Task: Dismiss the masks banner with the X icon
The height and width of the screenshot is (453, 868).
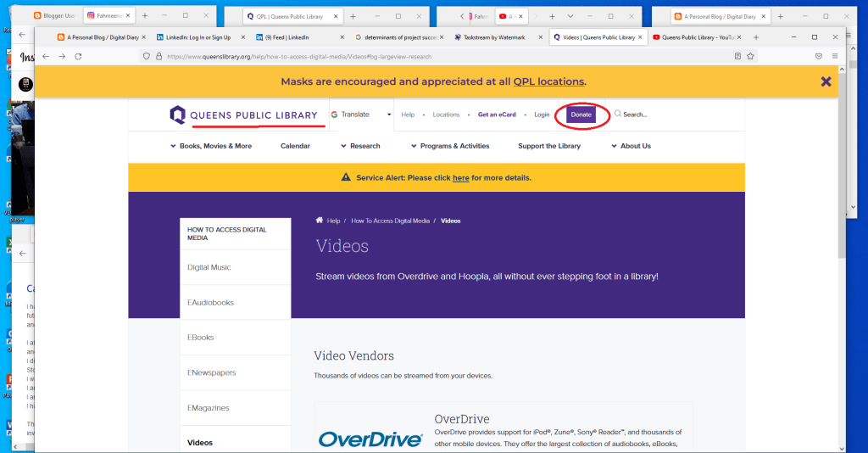Action: coord(825,81)
